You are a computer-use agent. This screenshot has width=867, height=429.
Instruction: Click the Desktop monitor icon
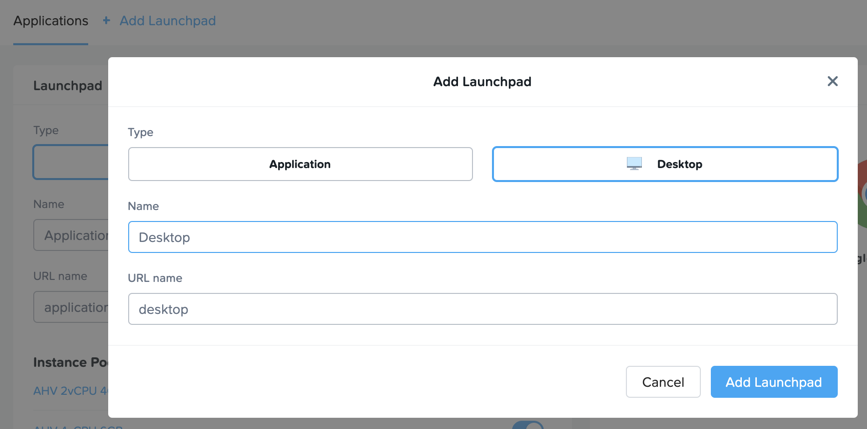634,164
